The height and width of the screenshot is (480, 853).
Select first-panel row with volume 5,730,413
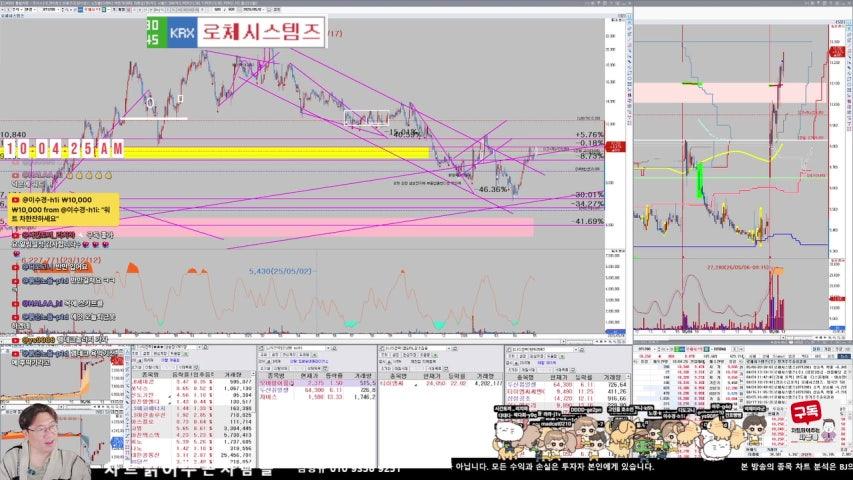pyautogui.click(x=192, y=435)
